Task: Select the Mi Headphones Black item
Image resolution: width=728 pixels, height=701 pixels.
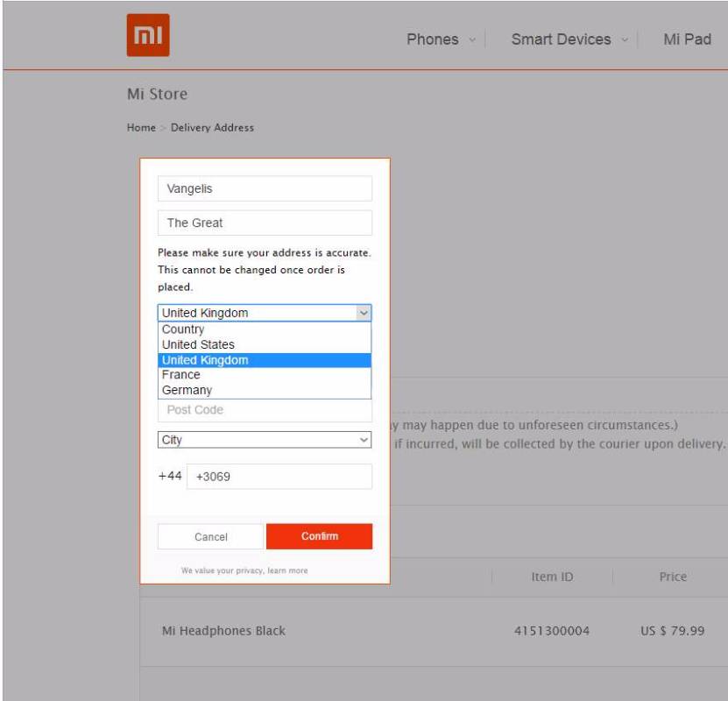Action: coord(223,631)
